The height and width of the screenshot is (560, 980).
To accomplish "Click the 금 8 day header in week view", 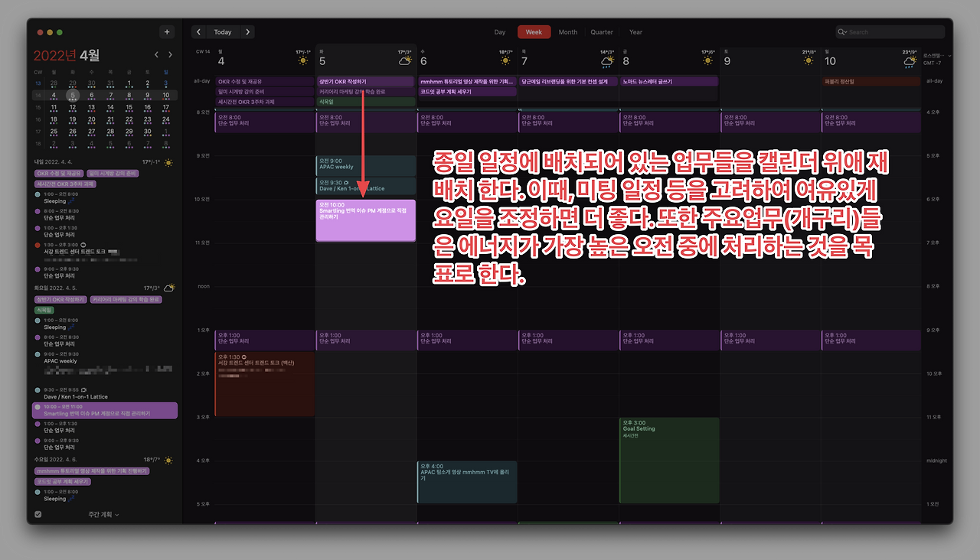I will coord(626,59).
